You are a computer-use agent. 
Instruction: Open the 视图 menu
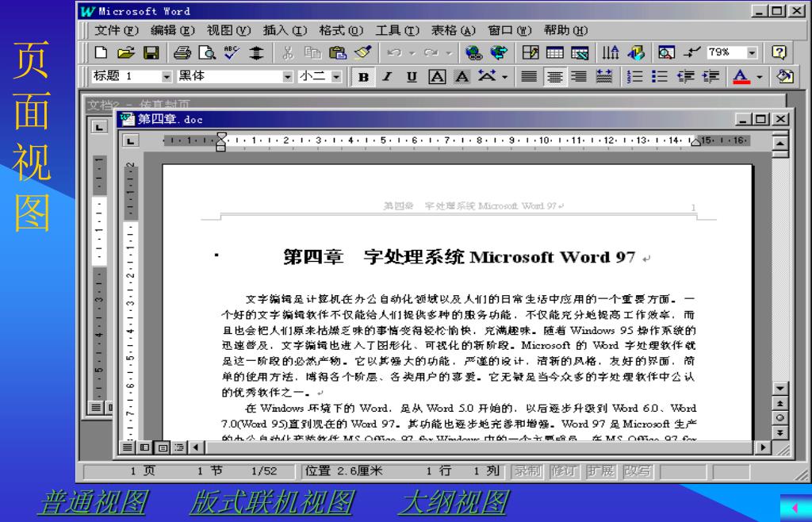coord(228,30)
